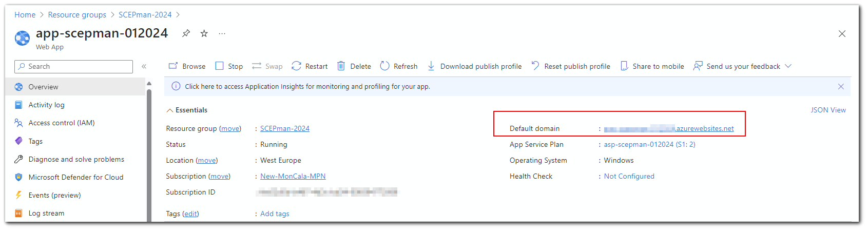Viewport: 868px width, 231px height.
Task: Collapse the sidebar menu with double chevron
Action: point(144,66)
